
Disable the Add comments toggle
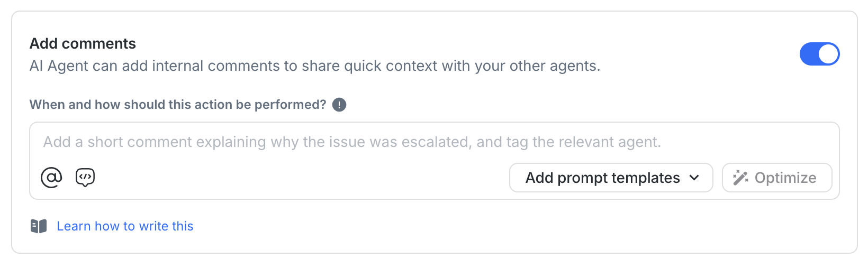click(x=819, y=54)
